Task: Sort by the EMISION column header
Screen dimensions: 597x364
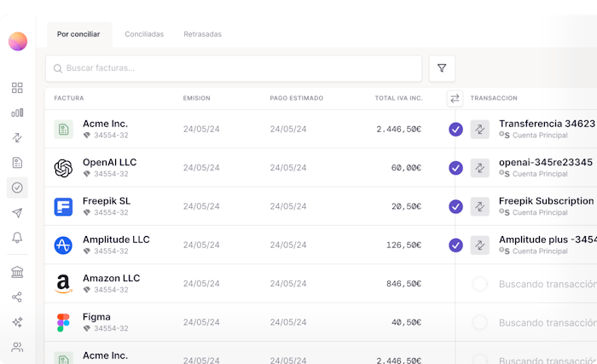Action: click(196, 98)
